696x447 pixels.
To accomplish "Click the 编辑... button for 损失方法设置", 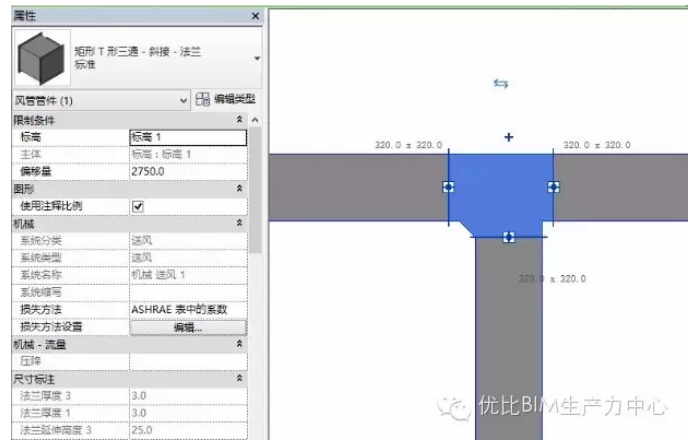I will point(188,327).
